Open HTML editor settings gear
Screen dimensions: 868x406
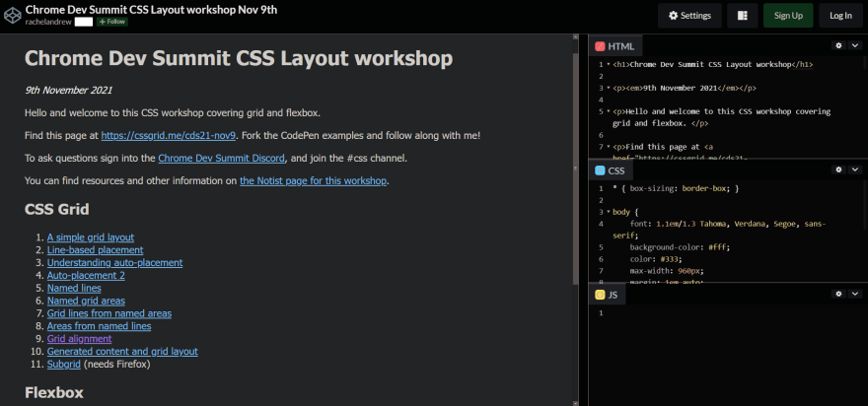tap(838, 46)
